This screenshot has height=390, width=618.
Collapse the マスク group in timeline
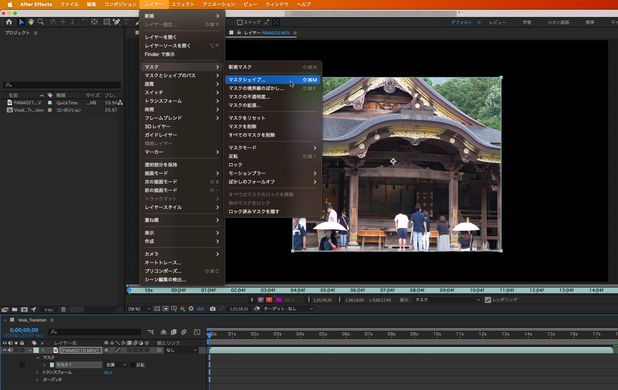[38, 358]
